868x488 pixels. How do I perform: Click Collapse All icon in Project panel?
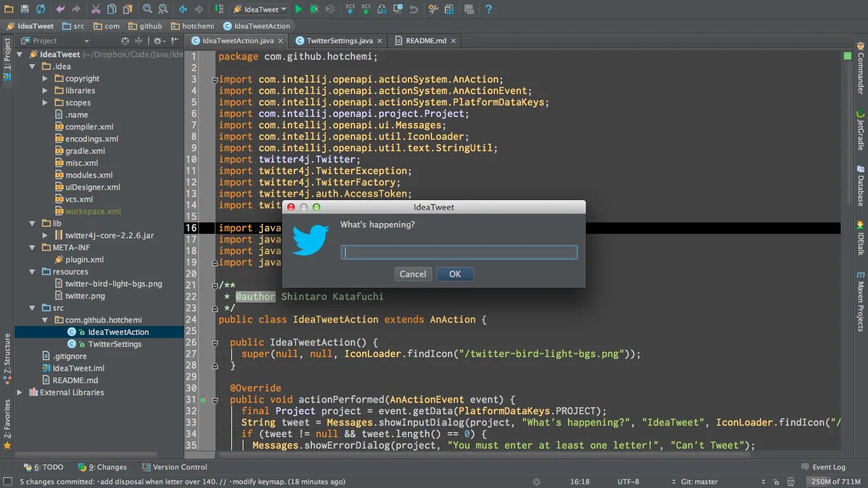click(x=139, y=41)
